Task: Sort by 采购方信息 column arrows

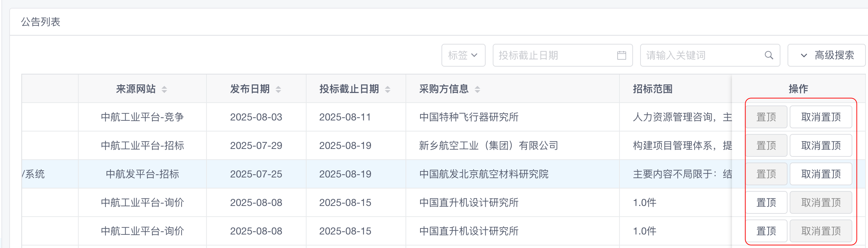Action: coord(477,89)
